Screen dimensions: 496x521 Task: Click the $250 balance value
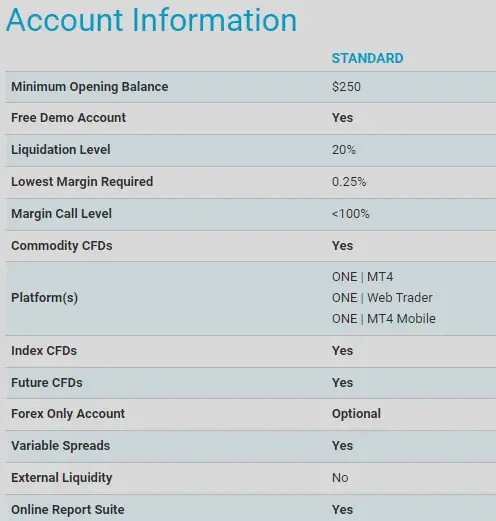pyautogui.click(x=346, y=87)
